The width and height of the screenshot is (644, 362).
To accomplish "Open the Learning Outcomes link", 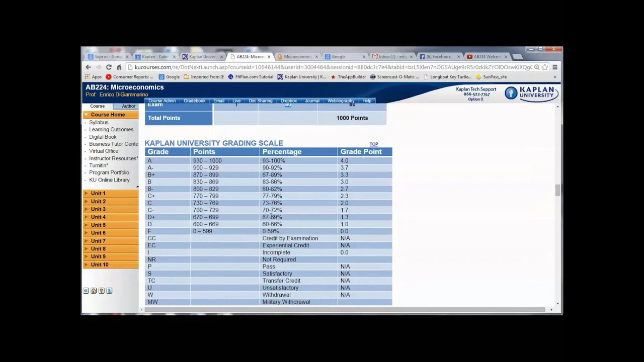I will (x=111, y=129).
